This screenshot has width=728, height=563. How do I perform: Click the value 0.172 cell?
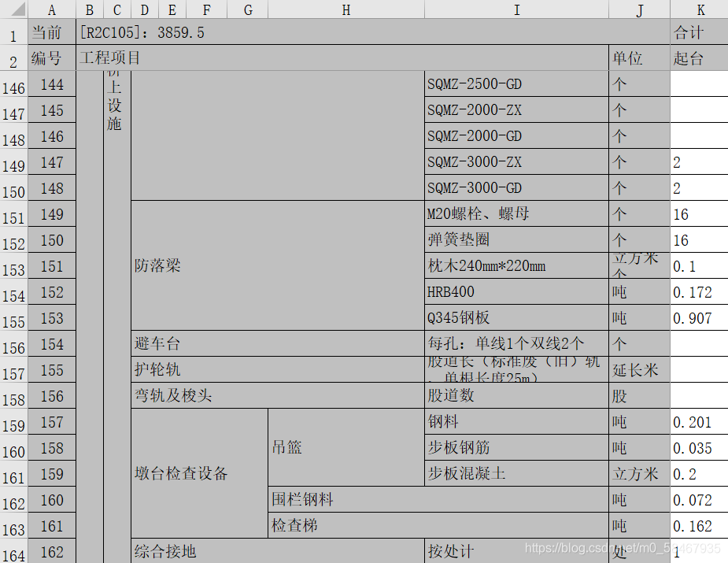click(x=699, y=292)
